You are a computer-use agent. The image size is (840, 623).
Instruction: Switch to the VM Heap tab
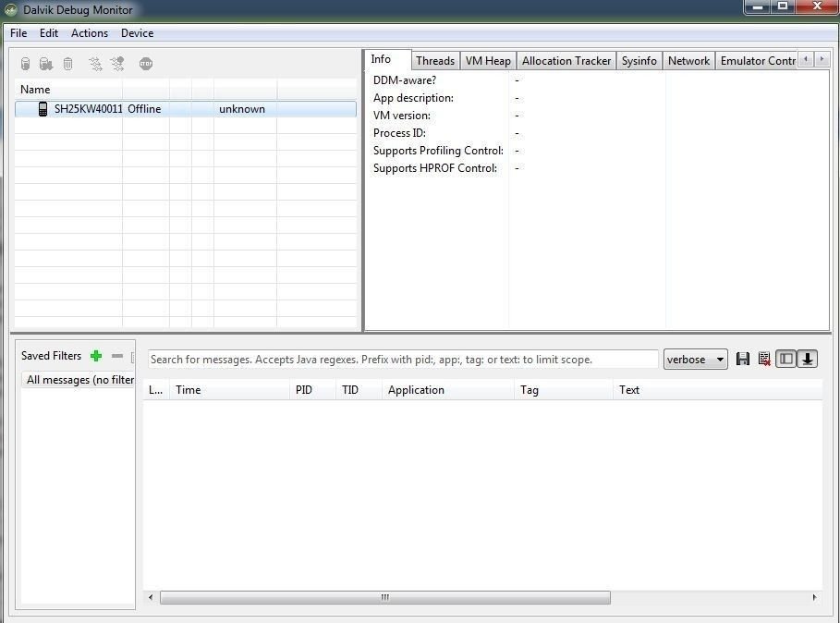[x=488, y=60]
